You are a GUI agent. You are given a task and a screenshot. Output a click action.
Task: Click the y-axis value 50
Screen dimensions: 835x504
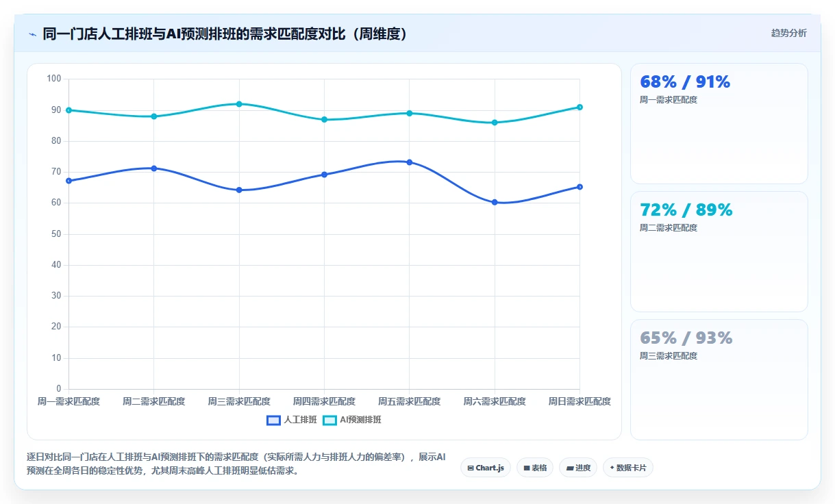pyautogui.click(x=56, y=234)
